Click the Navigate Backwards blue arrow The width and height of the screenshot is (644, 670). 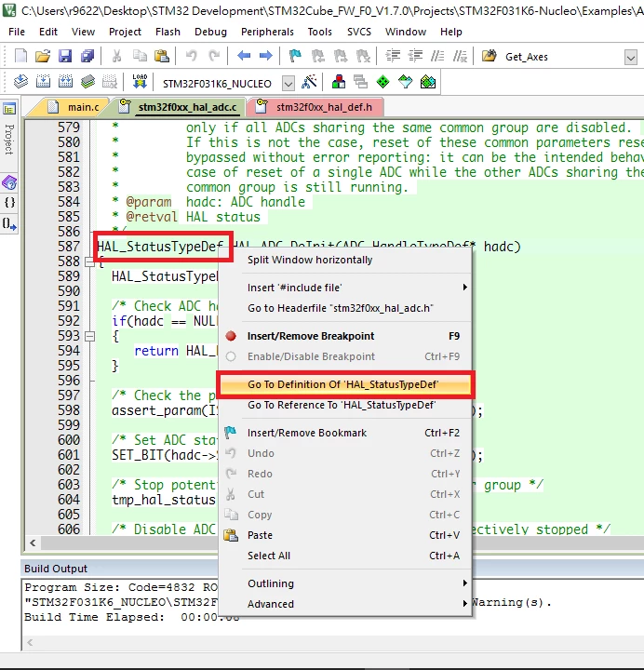click(x=244, y=56)
